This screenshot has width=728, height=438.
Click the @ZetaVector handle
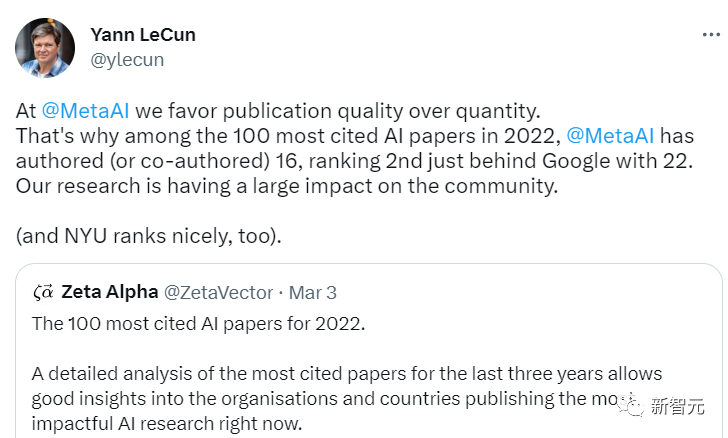(x=218, y=292)
